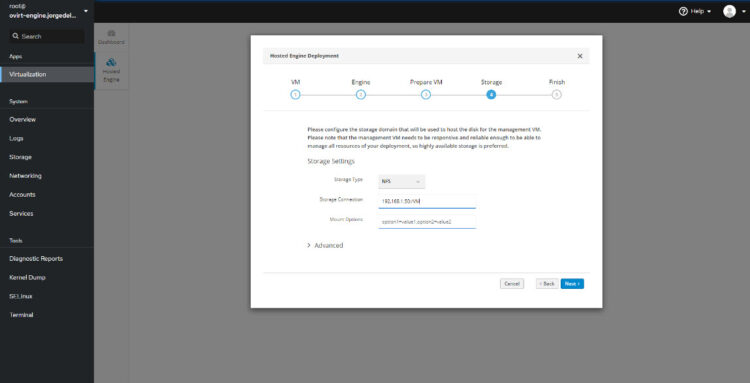This screenshot has height=383, width=750.
Task: Click the root@ovirt-engine host name
Action: click(42, 11)
